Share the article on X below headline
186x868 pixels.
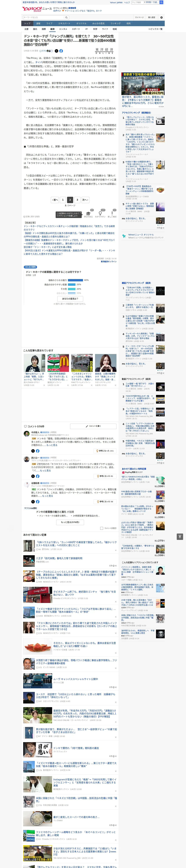56,51
